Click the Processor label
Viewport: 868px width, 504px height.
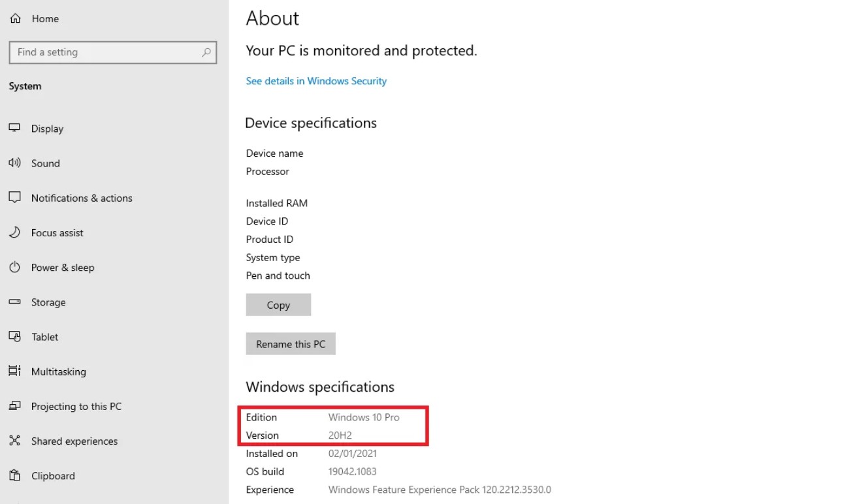pyautogui.click(x=267, y=171)
